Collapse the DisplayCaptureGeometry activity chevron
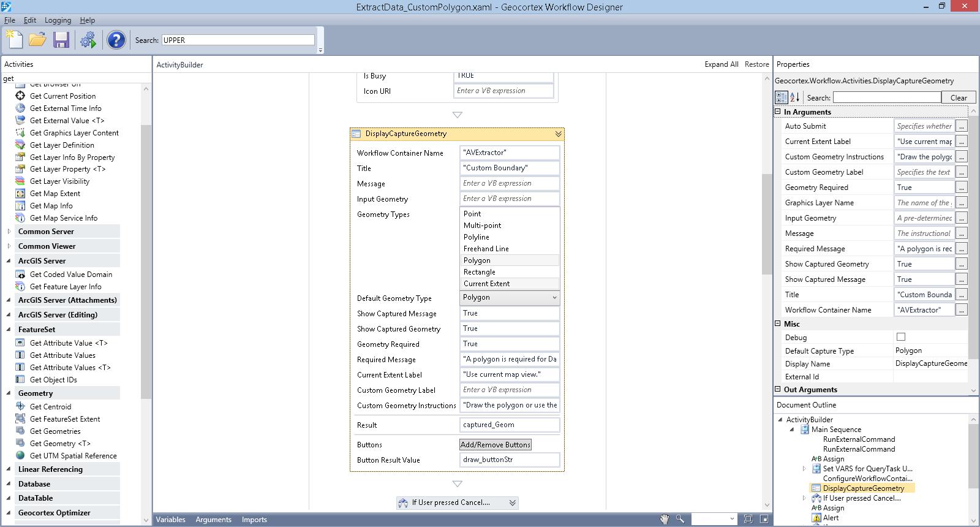 tap(558, 134)
